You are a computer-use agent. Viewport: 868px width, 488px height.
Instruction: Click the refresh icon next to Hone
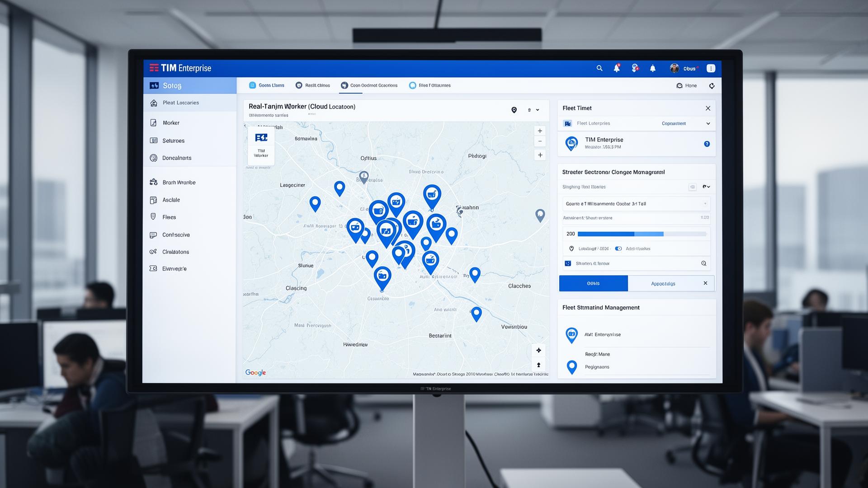tap(712, 86)
